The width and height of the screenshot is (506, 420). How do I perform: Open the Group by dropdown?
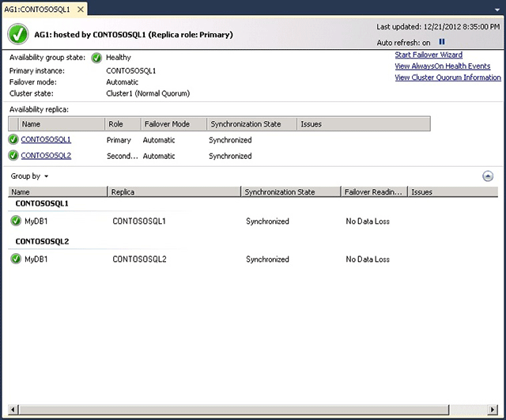point(29,176)
